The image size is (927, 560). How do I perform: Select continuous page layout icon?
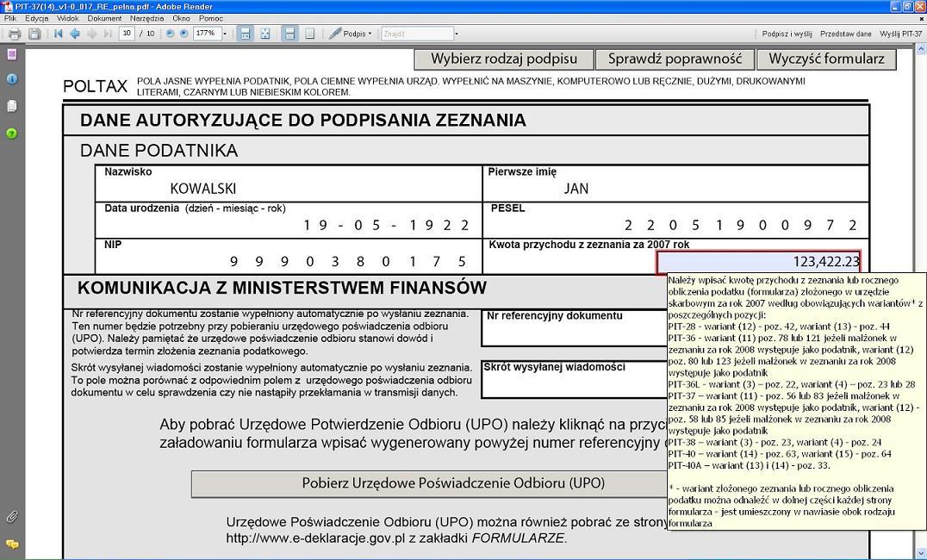(x=289, y=34)
